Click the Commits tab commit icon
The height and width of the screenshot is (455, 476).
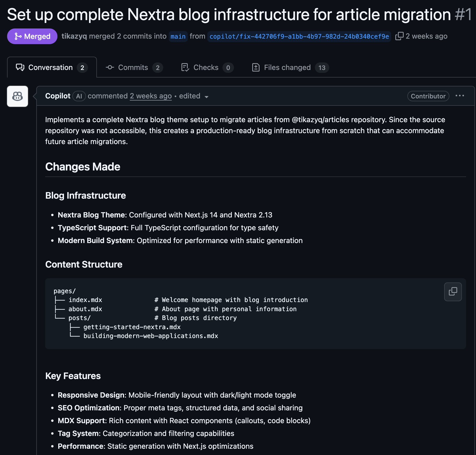[x=110, y=67]
